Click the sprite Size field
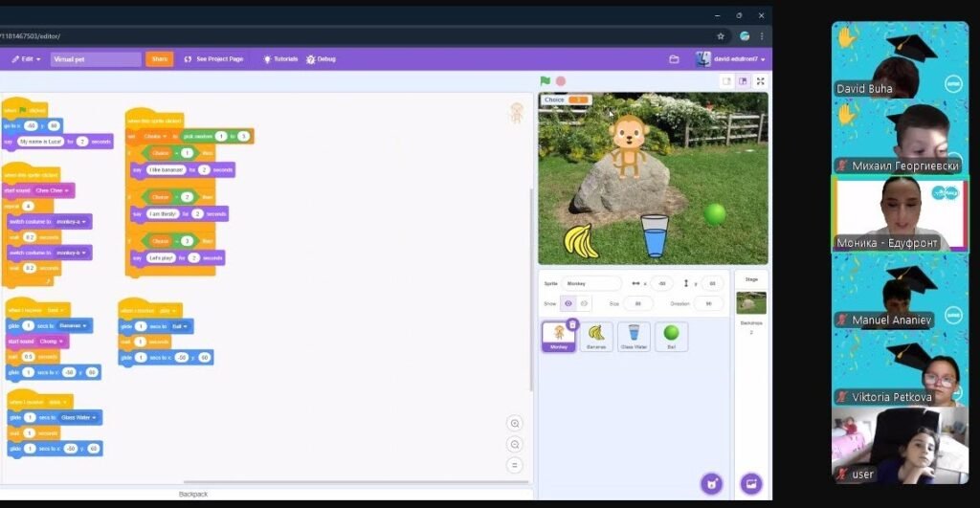Screen dimensions: 980x508 tap(637, 303)
